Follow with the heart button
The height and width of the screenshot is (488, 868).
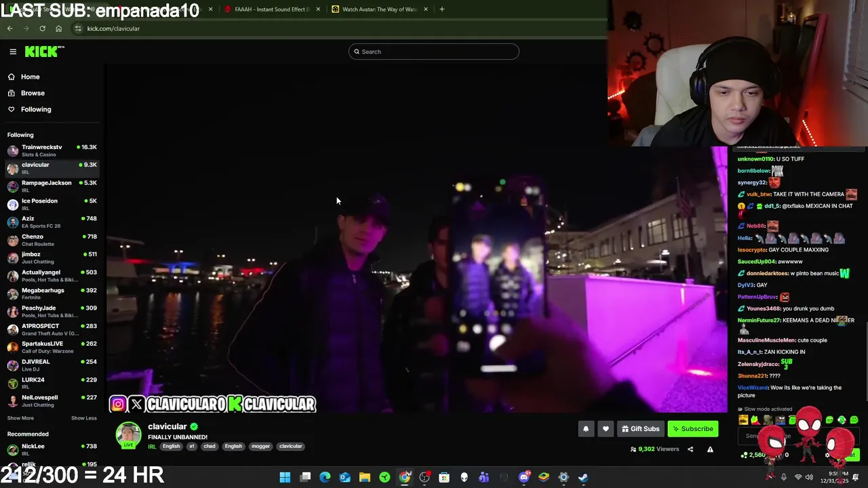(606, 428)
